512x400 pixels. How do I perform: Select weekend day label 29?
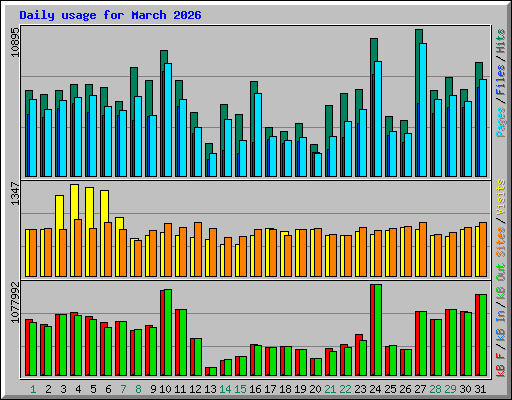(450, 389)
